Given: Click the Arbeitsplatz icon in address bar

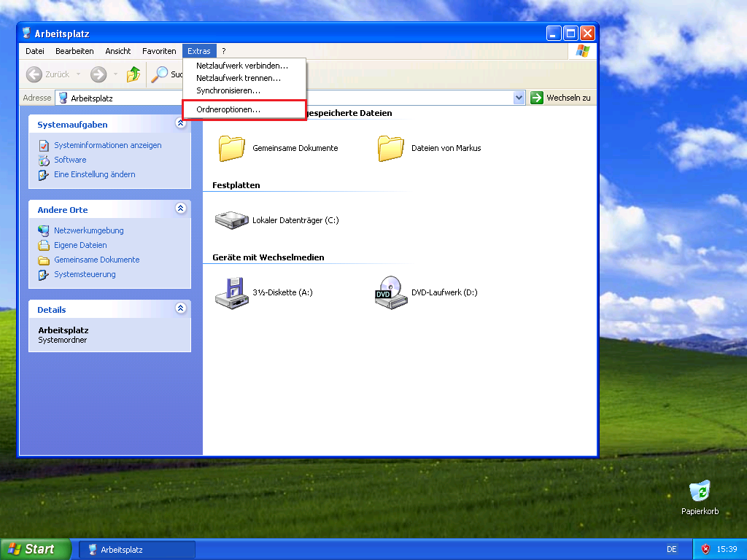Looking at the screenshot, I should coord(63,98).
